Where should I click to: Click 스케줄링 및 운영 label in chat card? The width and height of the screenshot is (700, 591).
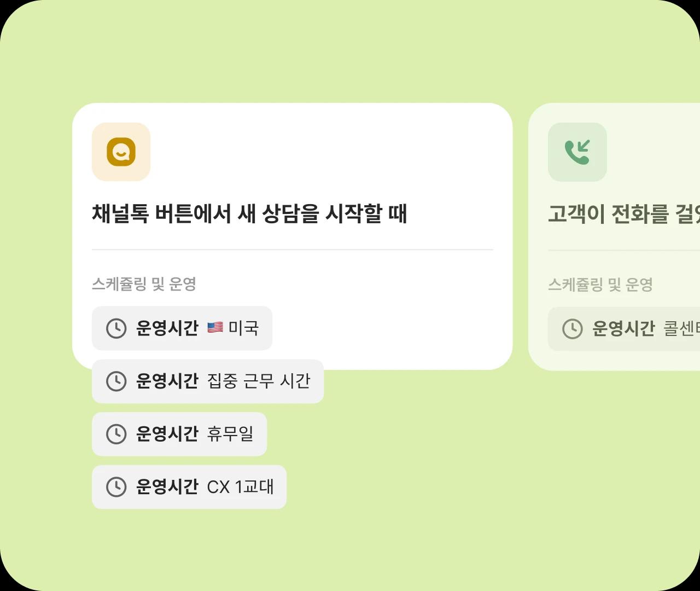tap(144, 284)
